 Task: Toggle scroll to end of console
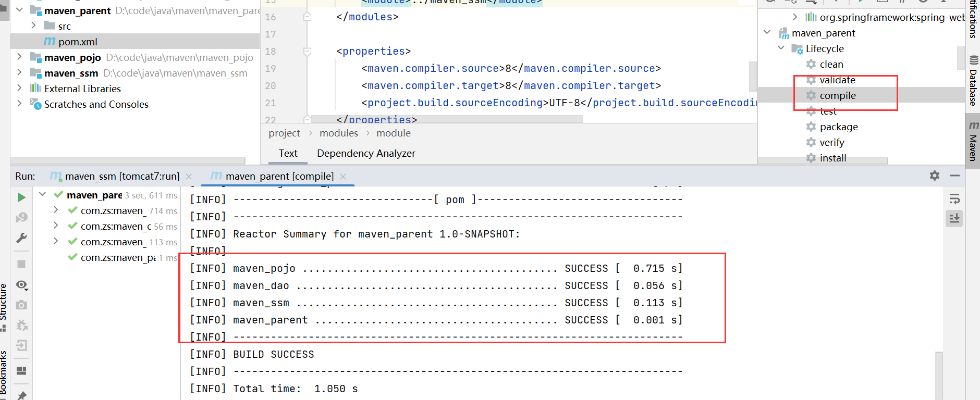click(x=954, y=218)
